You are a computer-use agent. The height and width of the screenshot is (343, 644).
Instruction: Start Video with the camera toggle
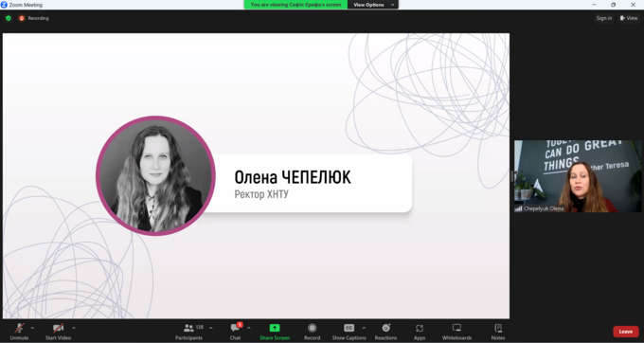[x=58, y=331]
